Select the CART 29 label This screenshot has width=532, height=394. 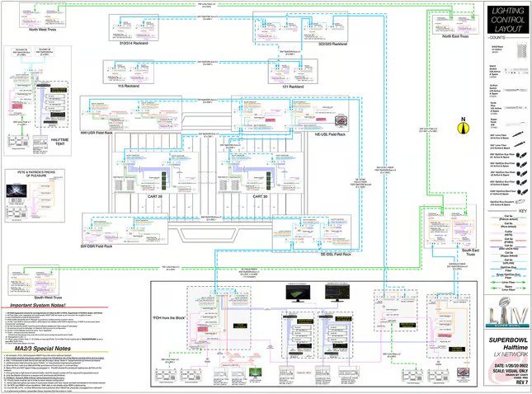(x=155, y=197)
